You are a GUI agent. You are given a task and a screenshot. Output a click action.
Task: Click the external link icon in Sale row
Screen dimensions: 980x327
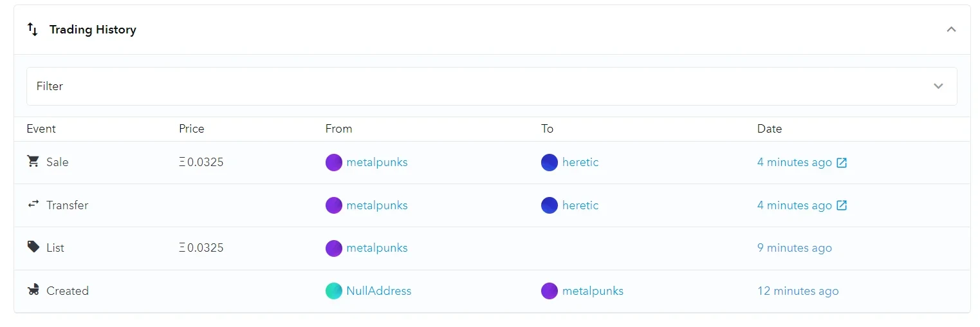point(841,163)
